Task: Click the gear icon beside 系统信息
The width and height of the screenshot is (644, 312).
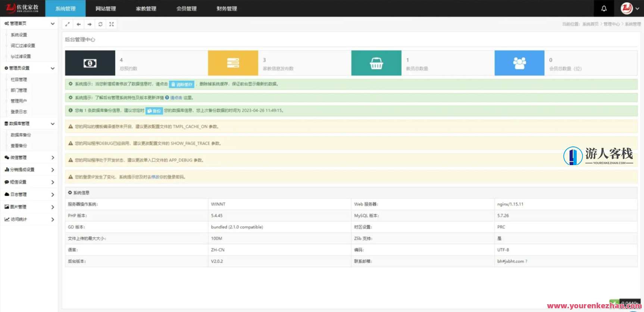Action: click(x=70, y=193)
